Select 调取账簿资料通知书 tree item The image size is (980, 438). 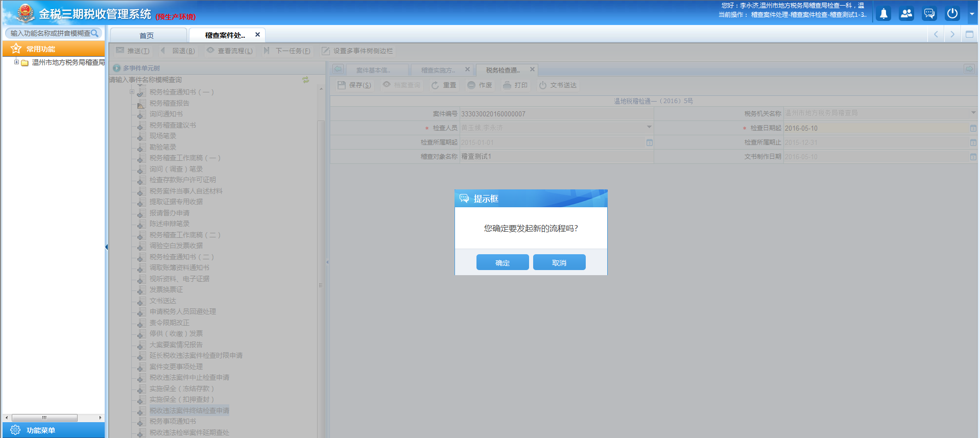179,267
